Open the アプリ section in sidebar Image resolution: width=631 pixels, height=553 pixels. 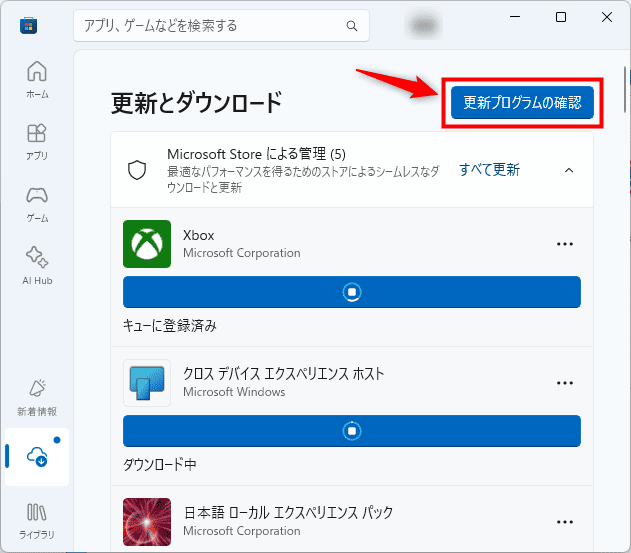37,140
